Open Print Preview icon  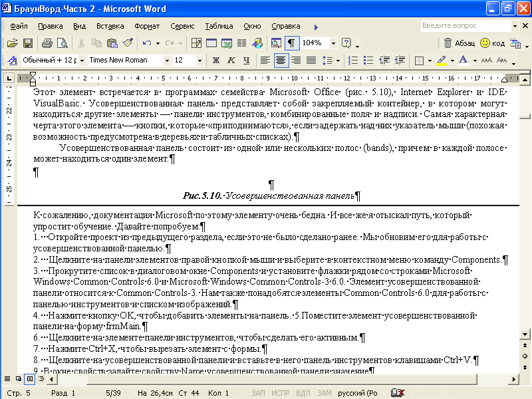tap(63, 43)
